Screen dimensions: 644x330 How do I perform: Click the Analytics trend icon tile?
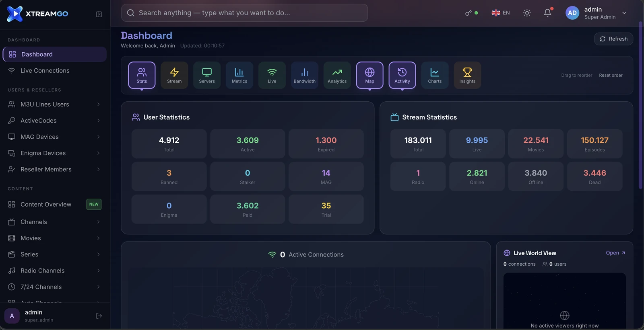(x=337, y=75)
